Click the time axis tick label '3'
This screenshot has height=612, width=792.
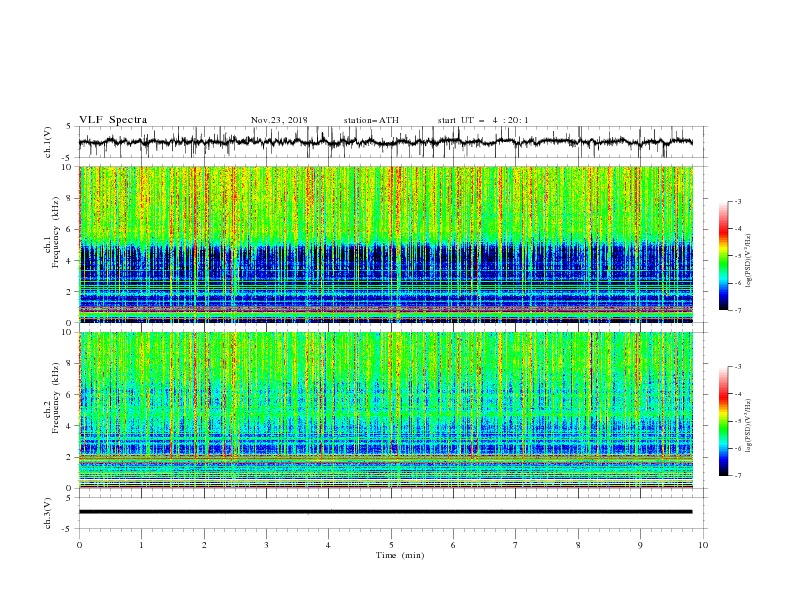tap(266, 545)
